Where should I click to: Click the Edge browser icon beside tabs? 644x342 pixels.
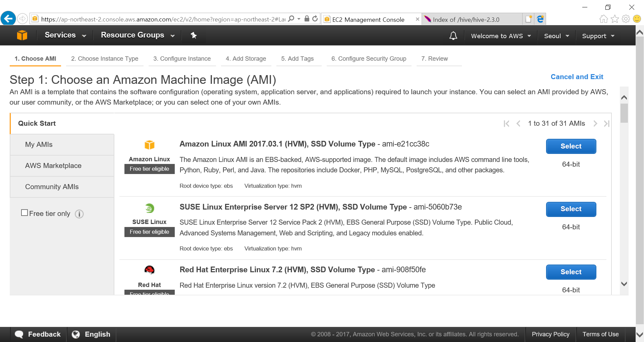(x=540, y=19)
